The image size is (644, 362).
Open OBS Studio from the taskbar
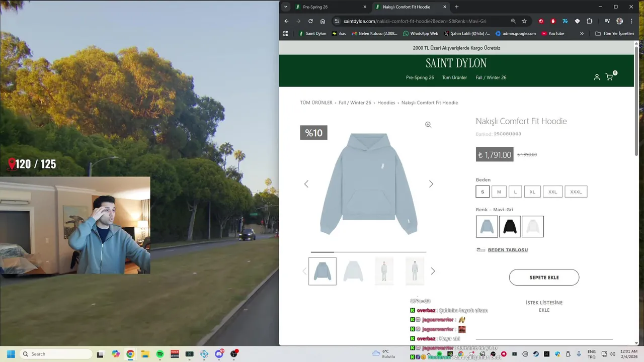pyautogui.click(x=234, y=354)
